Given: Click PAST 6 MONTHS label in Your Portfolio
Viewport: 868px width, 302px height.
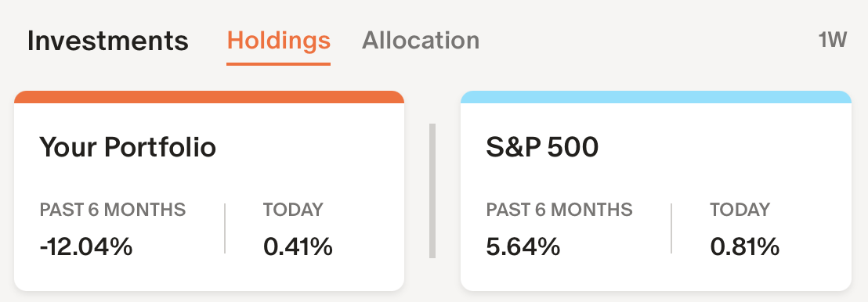Looking at the screenshot, I should click(x=112, y=210).
